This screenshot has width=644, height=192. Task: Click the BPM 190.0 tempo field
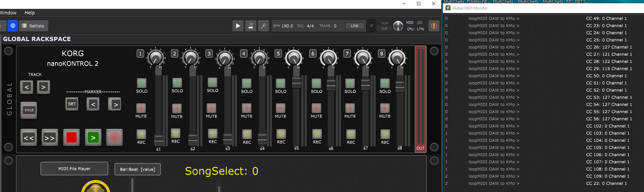[283, 26]
